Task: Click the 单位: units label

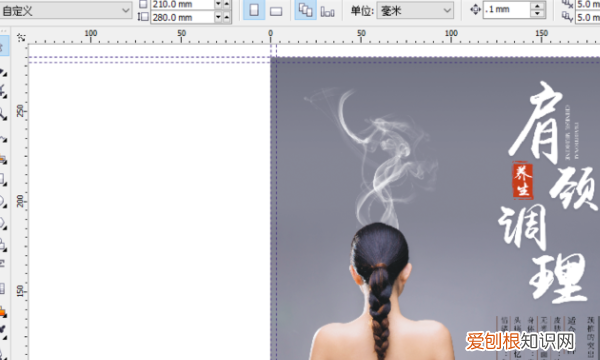Action: click(362, 11)
